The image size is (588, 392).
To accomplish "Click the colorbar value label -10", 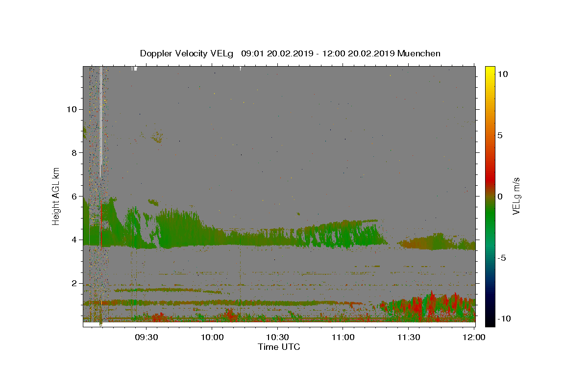I will [504, 318].
